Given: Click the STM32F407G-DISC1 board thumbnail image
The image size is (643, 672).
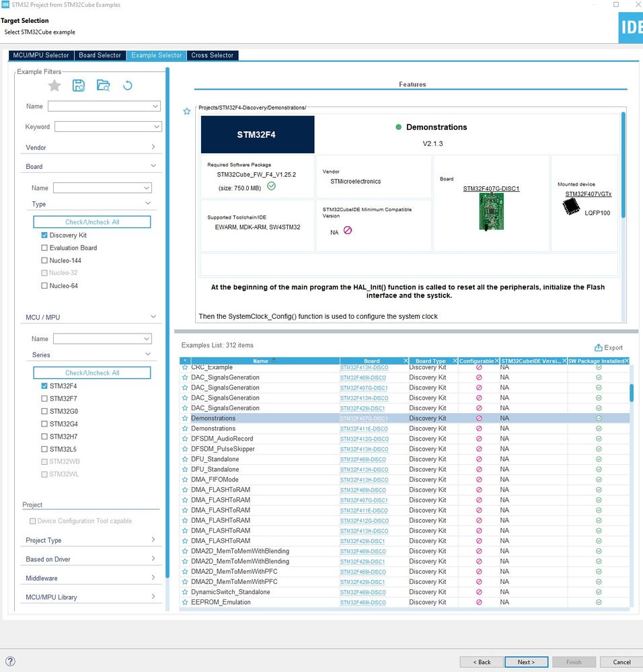Looking at the screenshot, I should click(492, 211).
